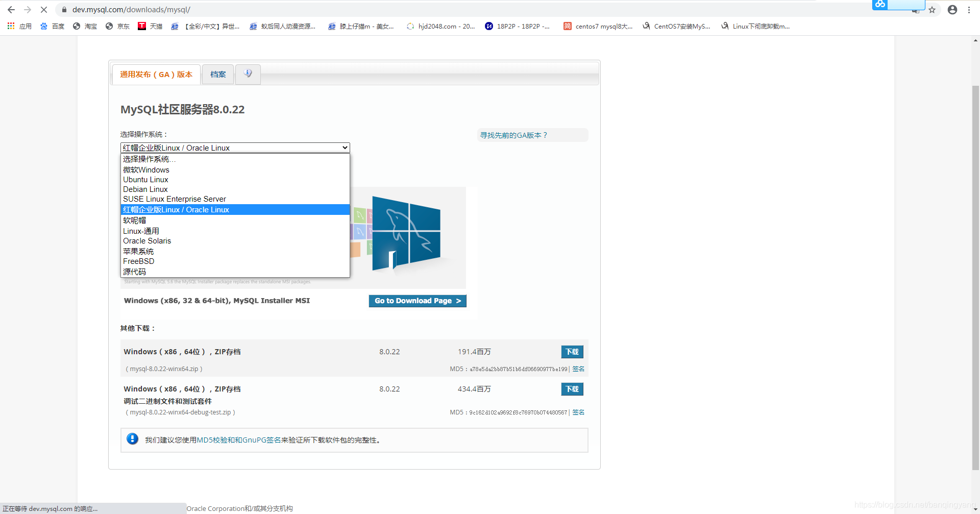Go back with the browser back arrow
Viewport: 980px width, 514px height.
(x=11, y=10)
